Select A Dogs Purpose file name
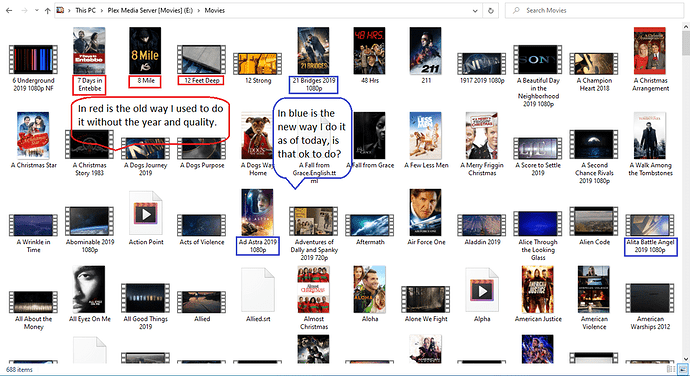Image resolution: width=690 pixels, height=376 pixels. point(202,166)
